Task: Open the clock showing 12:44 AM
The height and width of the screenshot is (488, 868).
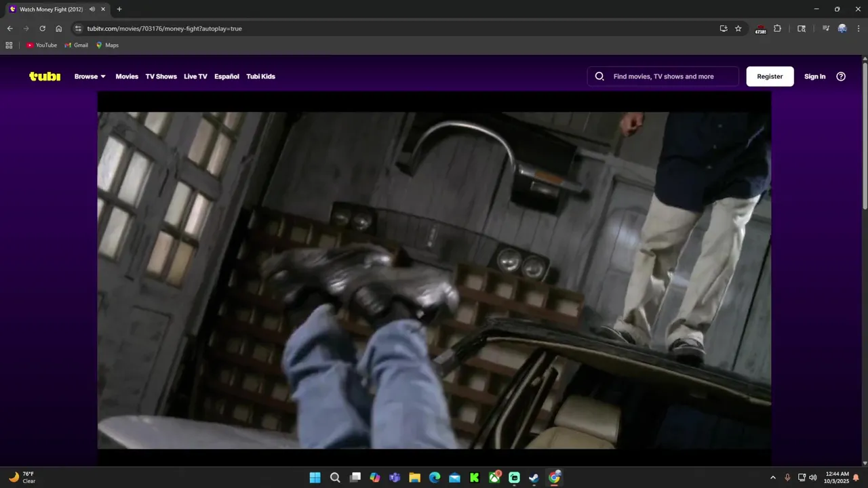Action: click(x=836, y=477)
